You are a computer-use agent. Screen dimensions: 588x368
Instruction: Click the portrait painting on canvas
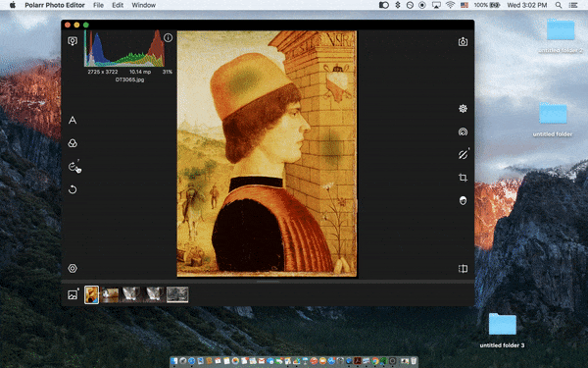tap(267, 154)
